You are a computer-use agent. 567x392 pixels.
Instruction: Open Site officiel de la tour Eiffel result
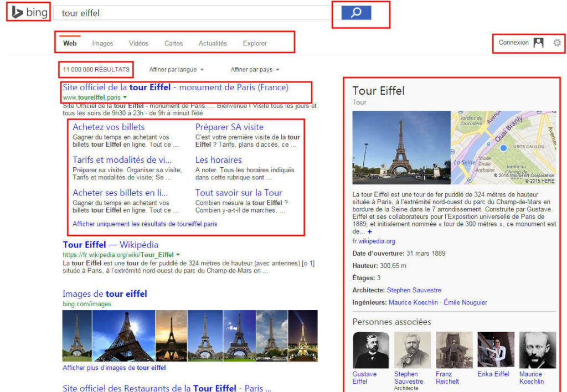[x=176, y=87]
